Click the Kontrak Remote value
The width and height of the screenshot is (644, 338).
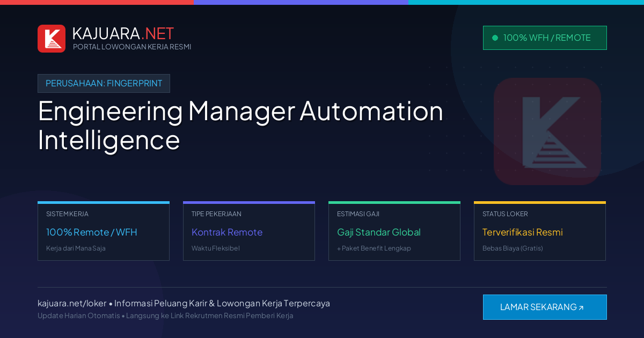[227, 232]
